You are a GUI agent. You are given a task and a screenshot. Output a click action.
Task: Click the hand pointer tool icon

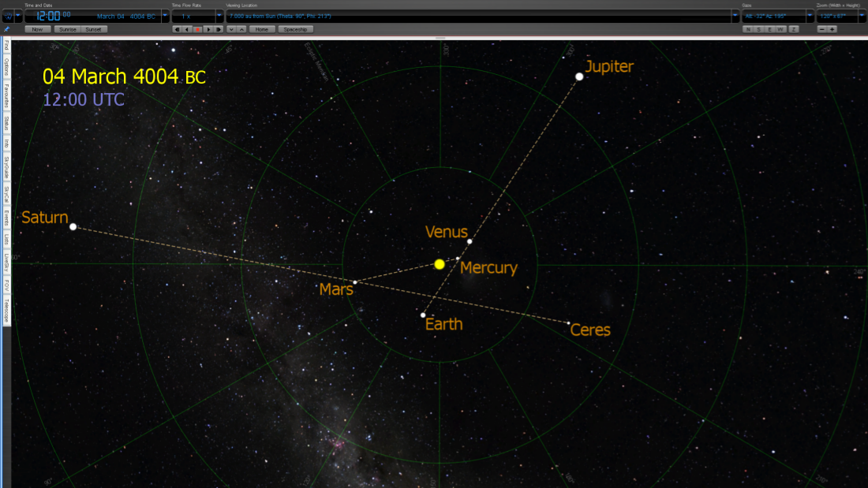[x=9, y=16]
